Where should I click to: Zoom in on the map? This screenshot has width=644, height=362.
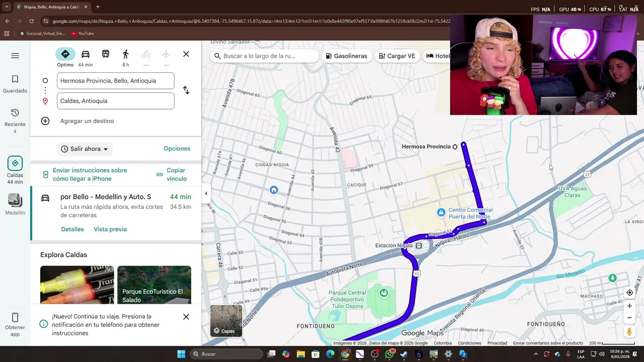click(x=629, y=306)
